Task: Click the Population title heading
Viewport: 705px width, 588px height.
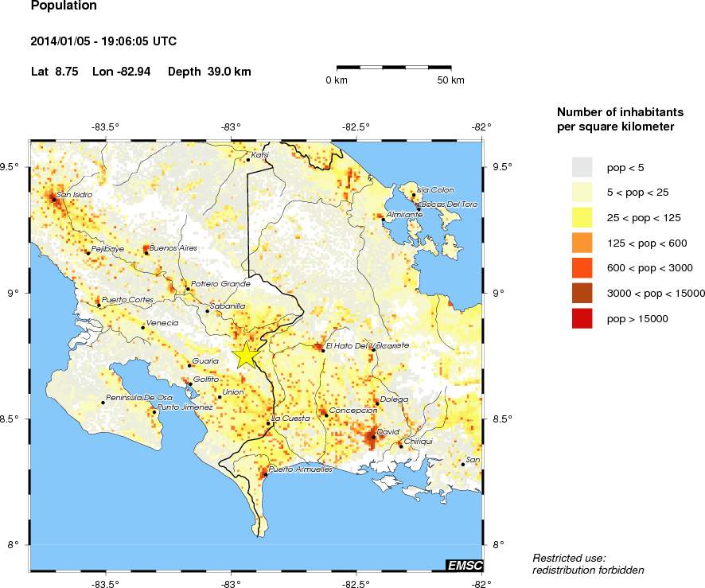Action: [64, 6]
